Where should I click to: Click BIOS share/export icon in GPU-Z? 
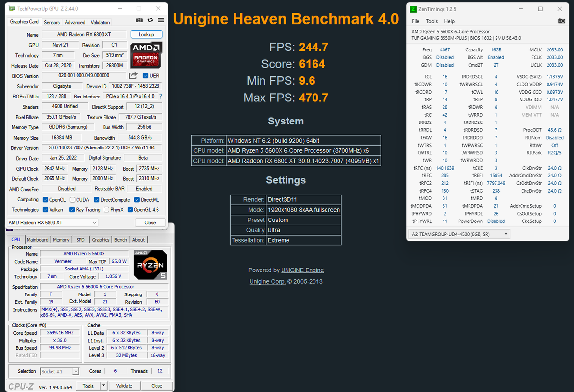tap(133, 75)
